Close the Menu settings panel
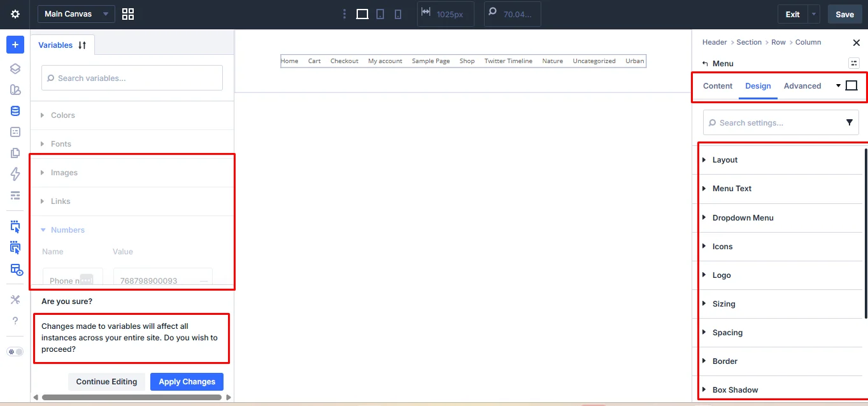The image size is (868, 406). coord(856,43)
